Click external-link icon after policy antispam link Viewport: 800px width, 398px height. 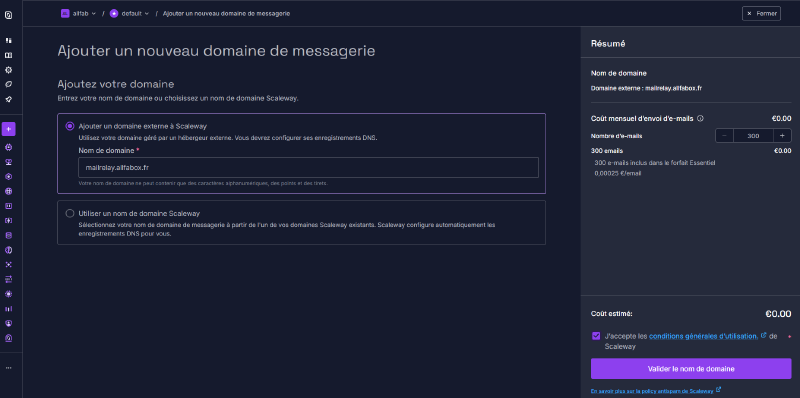click(x=718, y=390)
